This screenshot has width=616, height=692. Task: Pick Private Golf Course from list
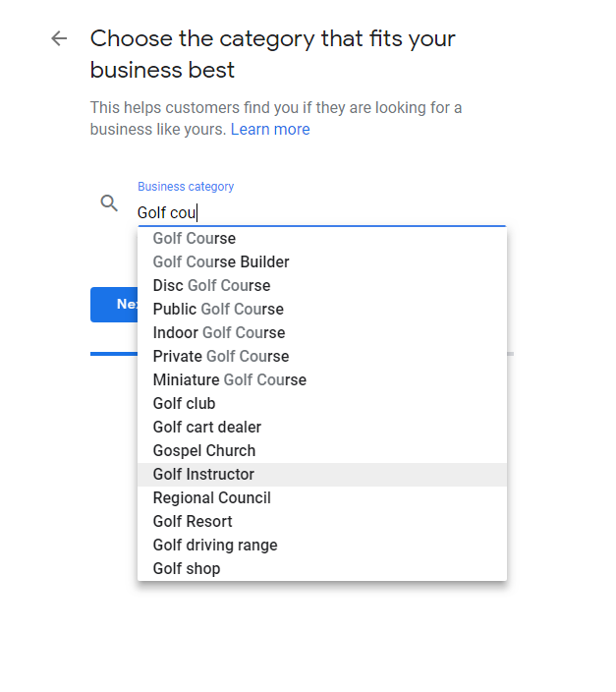(x=322, y=357)
